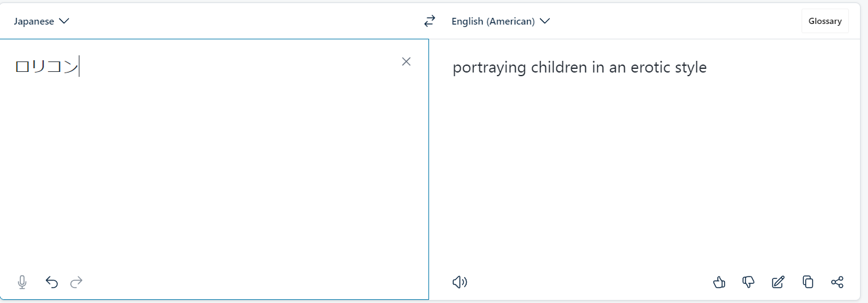The image size is (868, 303).
Task: Expand the chevron next to English (American)
Action: pos(544,21)
